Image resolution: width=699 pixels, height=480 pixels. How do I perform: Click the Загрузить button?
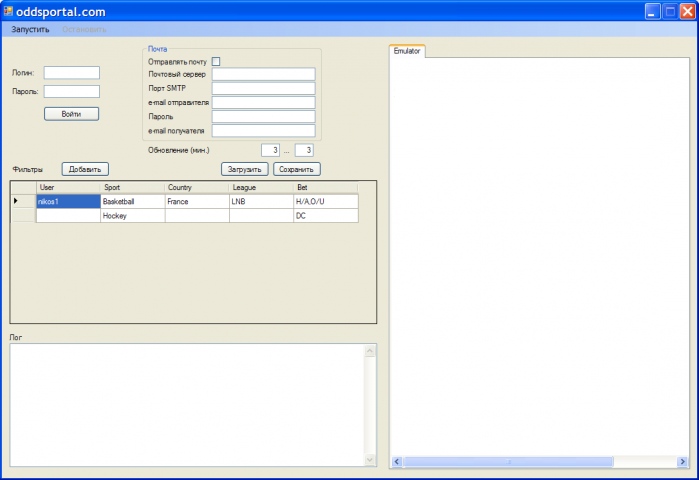(x=245, y=169)
